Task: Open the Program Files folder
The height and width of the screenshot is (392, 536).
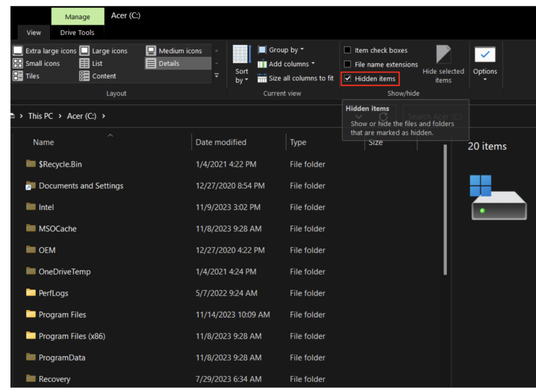Action: coord(62,315)
